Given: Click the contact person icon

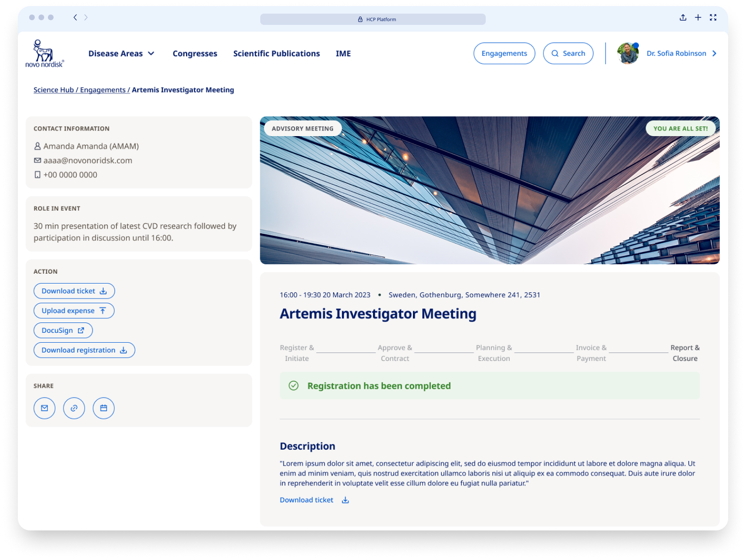Looking at the screenshot, I should [x=38, y=146].
